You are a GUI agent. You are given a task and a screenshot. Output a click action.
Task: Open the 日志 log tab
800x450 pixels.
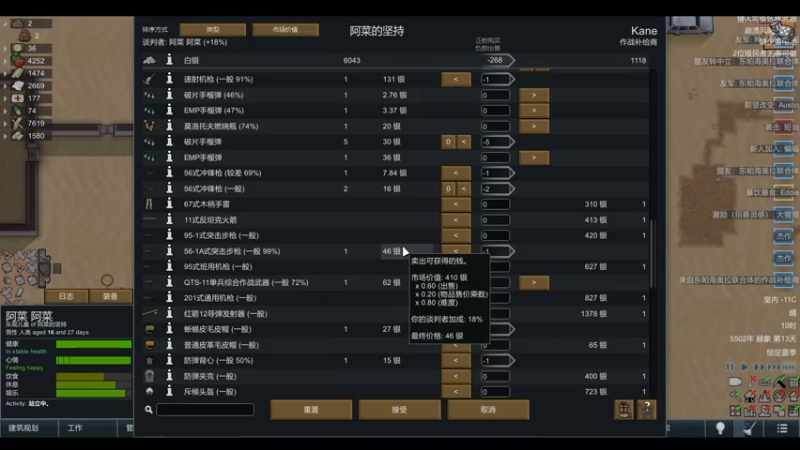[66, 296]
